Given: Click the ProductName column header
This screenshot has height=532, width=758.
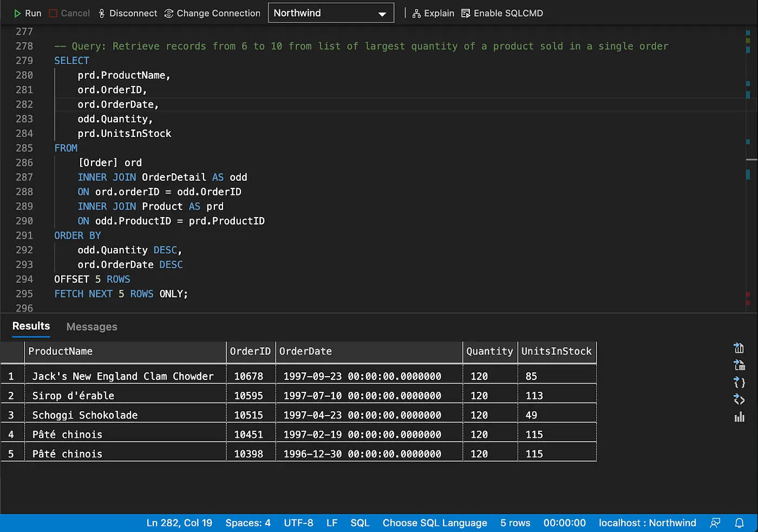Looking at the screenshot, I should pos(126,352).
